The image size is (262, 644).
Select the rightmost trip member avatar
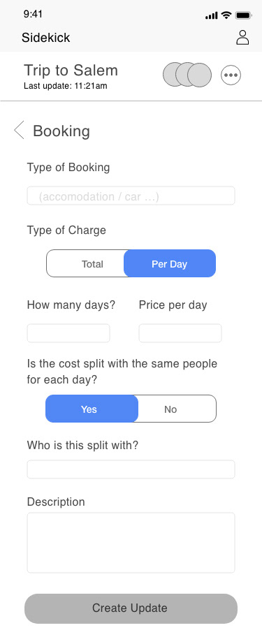[200, 75]
